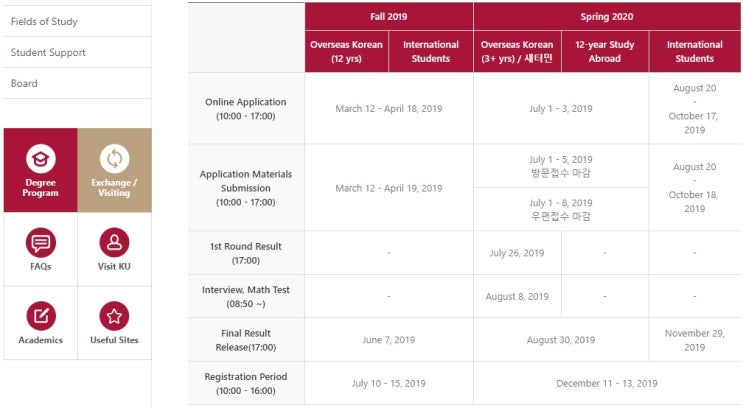Viewport: 743px width, 408px height.
Task: Click the Registration Period row label
Action: [x=245, y=383]
